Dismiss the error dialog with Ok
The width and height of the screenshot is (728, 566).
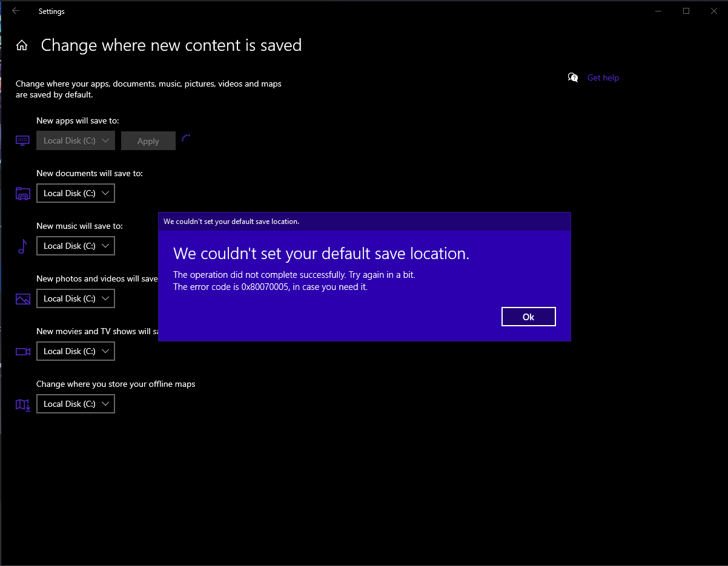tap(529, 317)
